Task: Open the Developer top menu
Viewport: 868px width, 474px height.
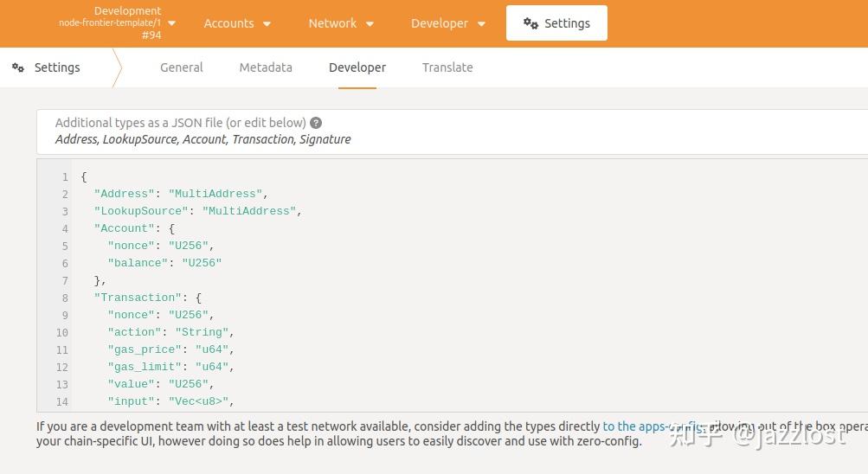Action: pos(440,23)
